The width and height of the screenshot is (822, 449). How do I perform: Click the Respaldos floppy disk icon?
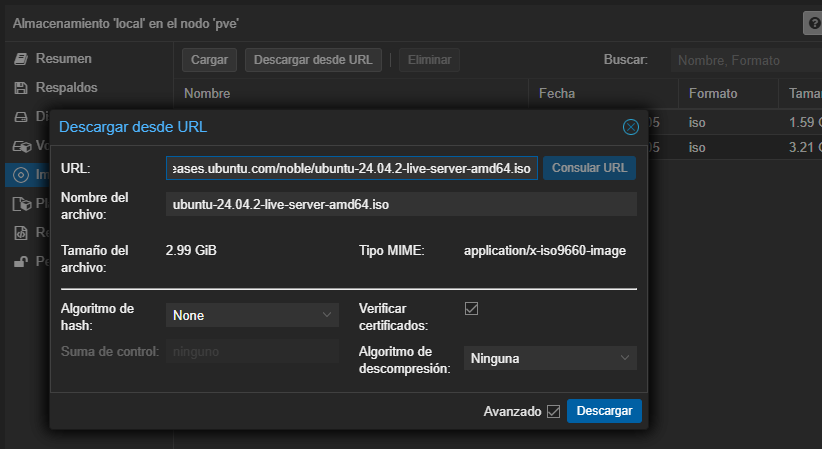21,88
